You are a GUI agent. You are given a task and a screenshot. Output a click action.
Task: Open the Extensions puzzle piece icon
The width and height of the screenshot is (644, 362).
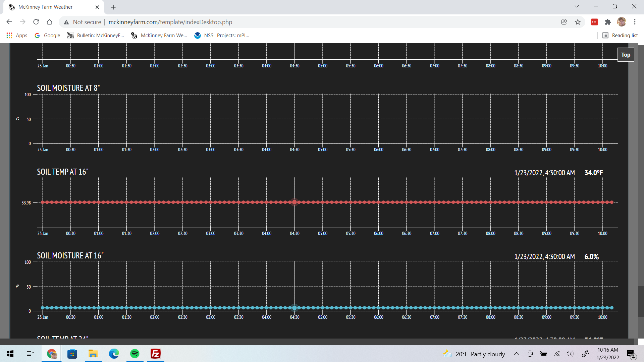click(608, 22)
